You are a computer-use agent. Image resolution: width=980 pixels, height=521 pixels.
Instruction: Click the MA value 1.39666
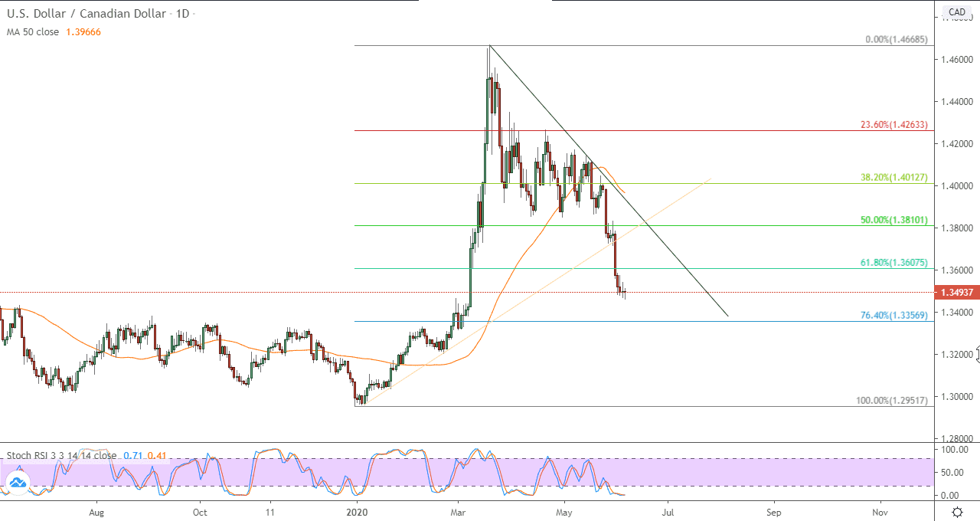point(82,31)
